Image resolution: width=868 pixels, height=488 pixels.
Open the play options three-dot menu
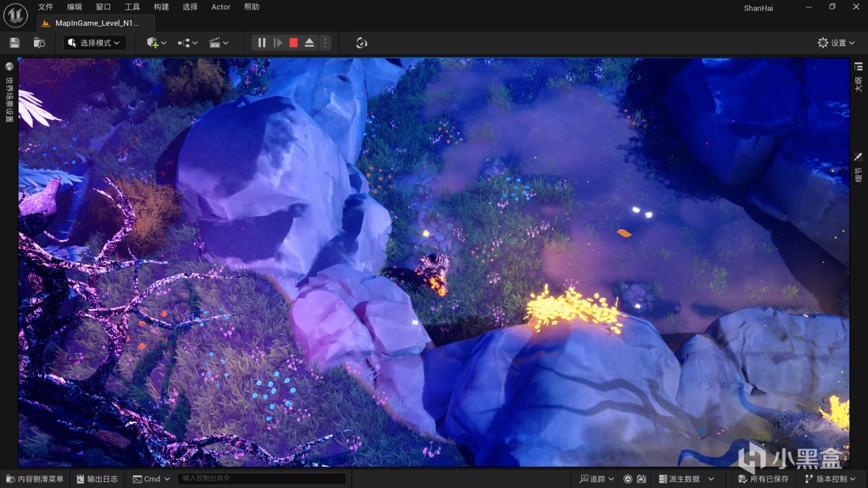pos(325,43)
